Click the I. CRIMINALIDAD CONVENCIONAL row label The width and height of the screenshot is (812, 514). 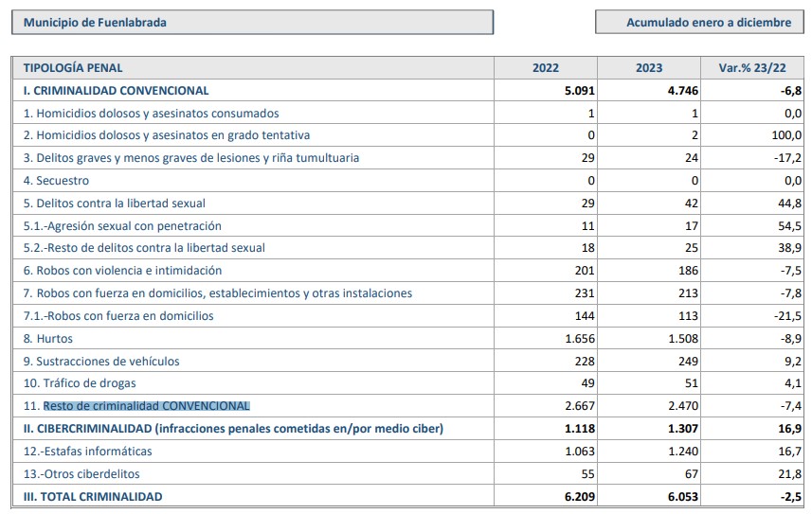click(x=116, y=91)
